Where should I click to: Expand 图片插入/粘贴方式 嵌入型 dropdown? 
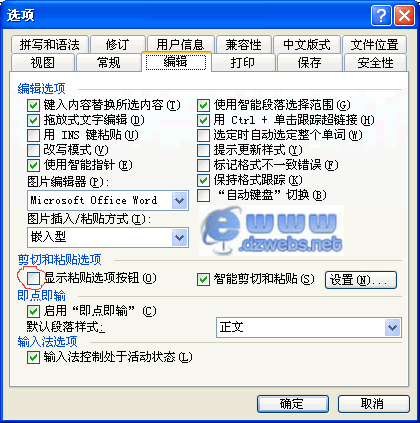point(180,237)
